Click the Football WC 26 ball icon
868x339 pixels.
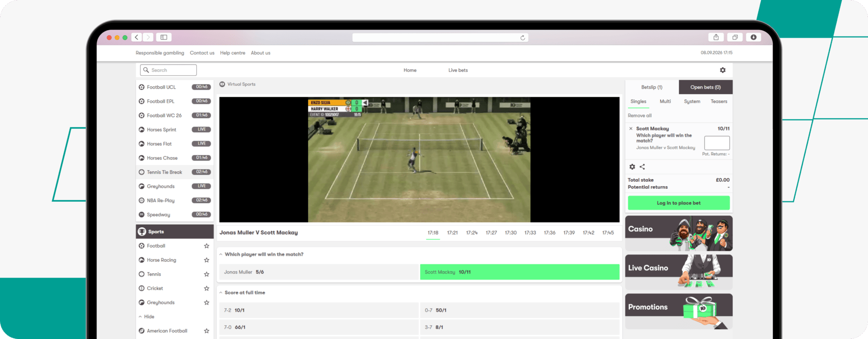click(x=142, y=115)
